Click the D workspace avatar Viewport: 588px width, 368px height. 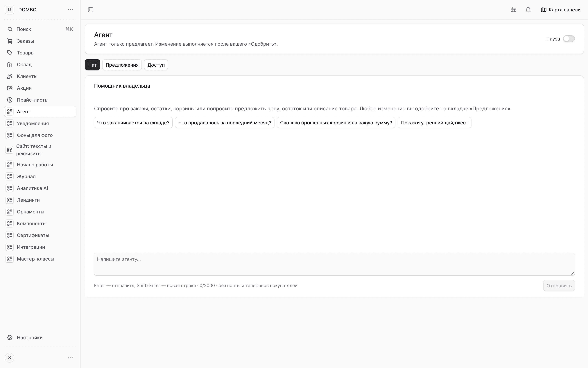[x=10, y=10]
